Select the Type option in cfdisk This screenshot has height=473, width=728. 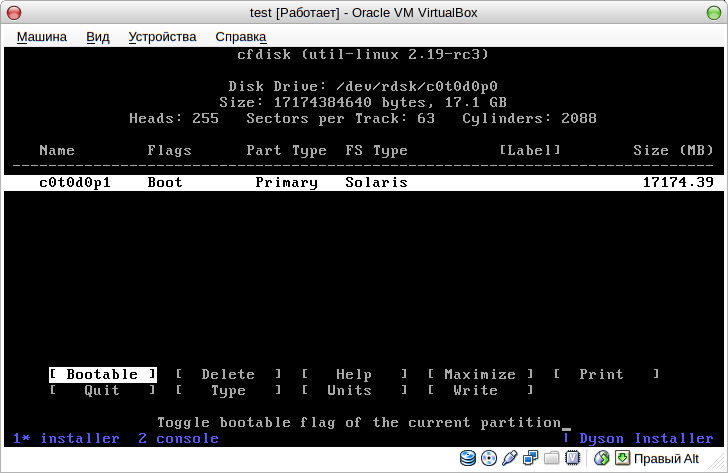[x=228, y=390]
